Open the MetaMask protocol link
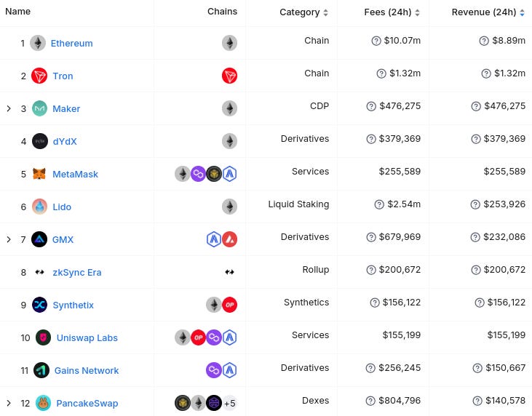 (75, 175)
